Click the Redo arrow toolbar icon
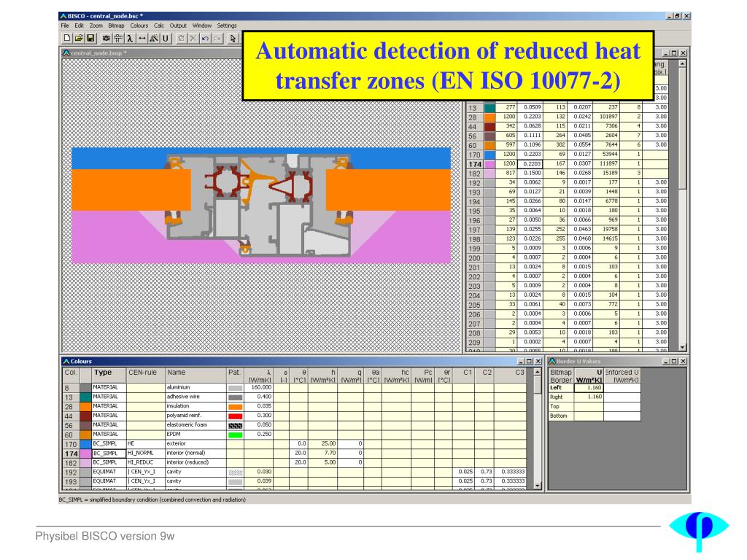This screenshot has height=560, width=747. click(217, 38)
